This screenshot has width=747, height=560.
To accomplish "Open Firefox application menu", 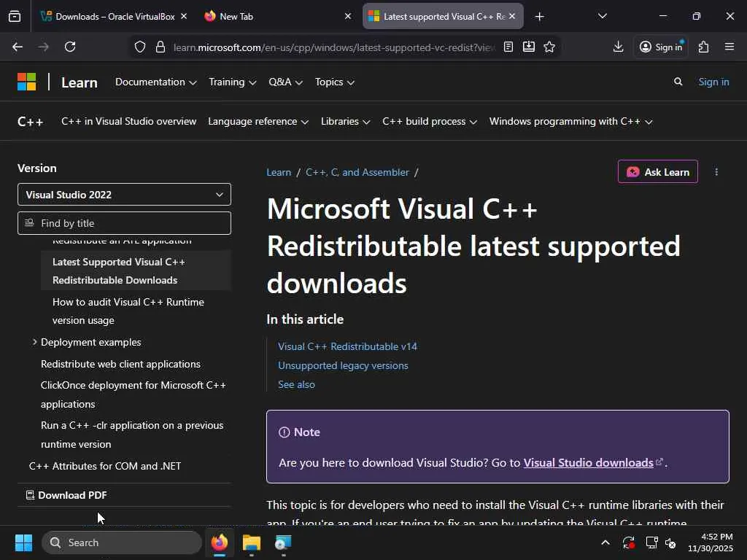I will coord(729,47).
